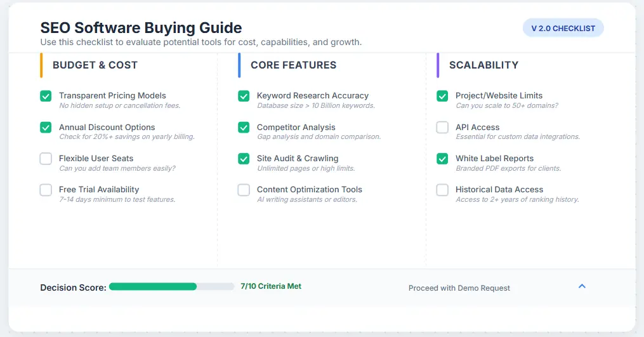Uncheck the Transparent Pricing Models checkbox
The image size is (644, 337).
pos(46,96)
